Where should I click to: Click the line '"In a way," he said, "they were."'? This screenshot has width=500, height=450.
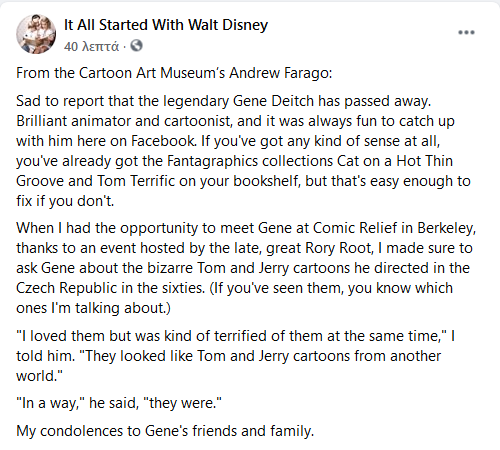(119, 403)
